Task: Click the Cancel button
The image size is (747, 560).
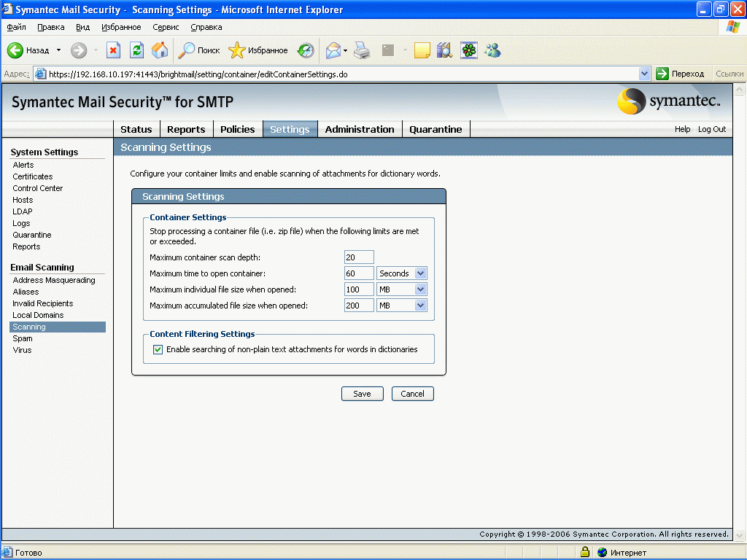Action: click(413, 394)
